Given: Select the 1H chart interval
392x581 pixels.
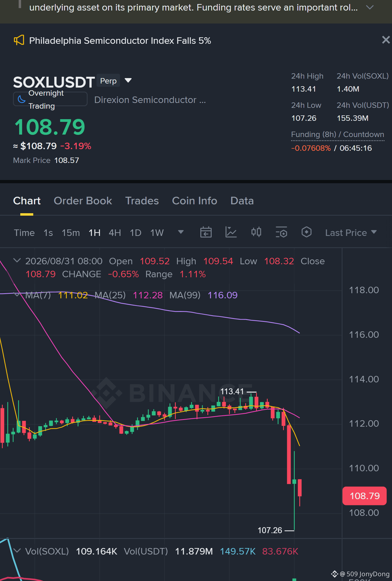Looking at the screenshot, I should click(95, 233).
